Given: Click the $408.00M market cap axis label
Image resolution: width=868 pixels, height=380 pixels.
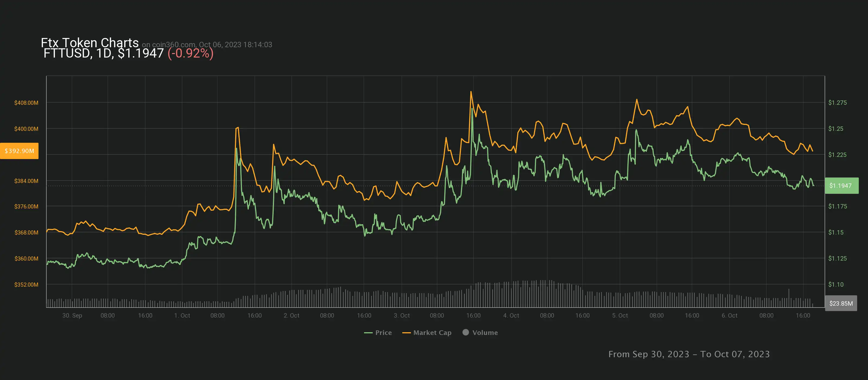Looking at the screenshot, I should click(26, 103).
